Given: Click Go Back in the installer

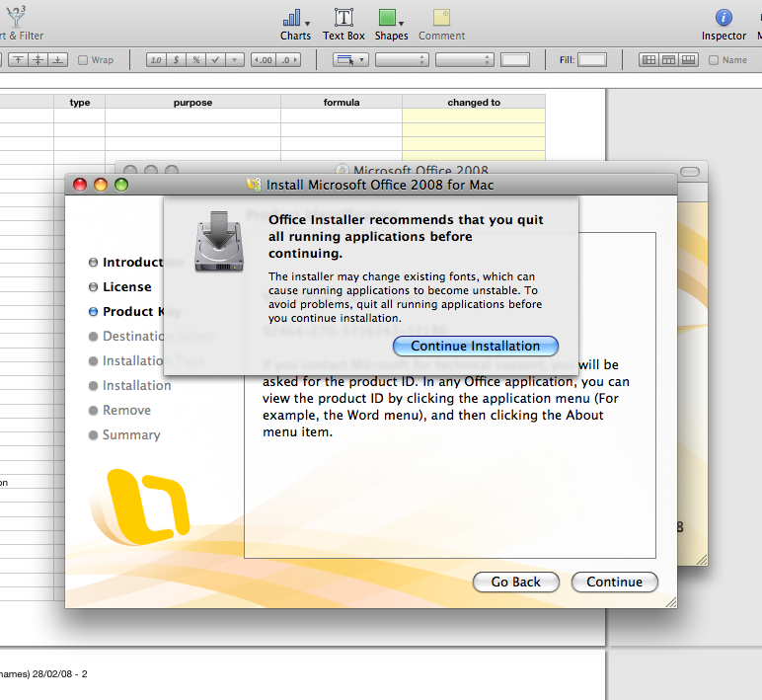Looking at the screenshot, I should 515,582.
